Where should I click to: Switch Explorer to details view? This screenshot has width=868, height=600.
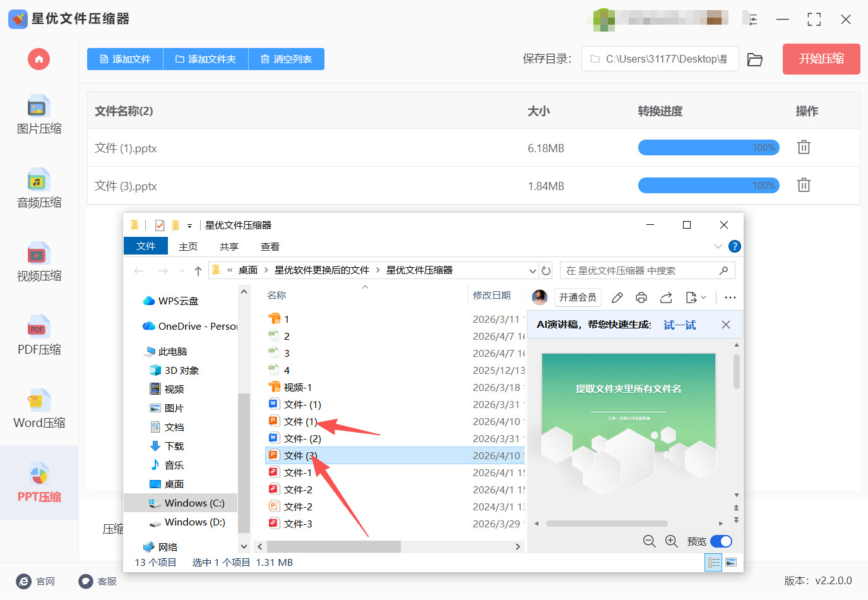pos(713,562)
